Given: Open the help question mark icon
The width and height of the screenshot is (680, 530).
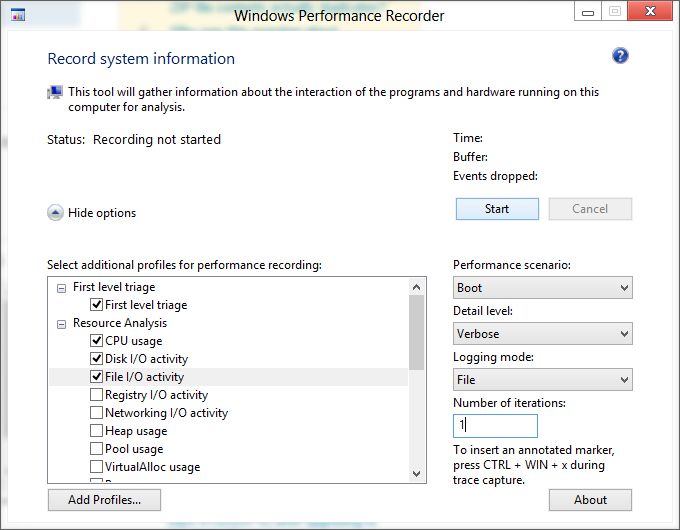Looking at the screenshot, I should (x=620, y=56).
